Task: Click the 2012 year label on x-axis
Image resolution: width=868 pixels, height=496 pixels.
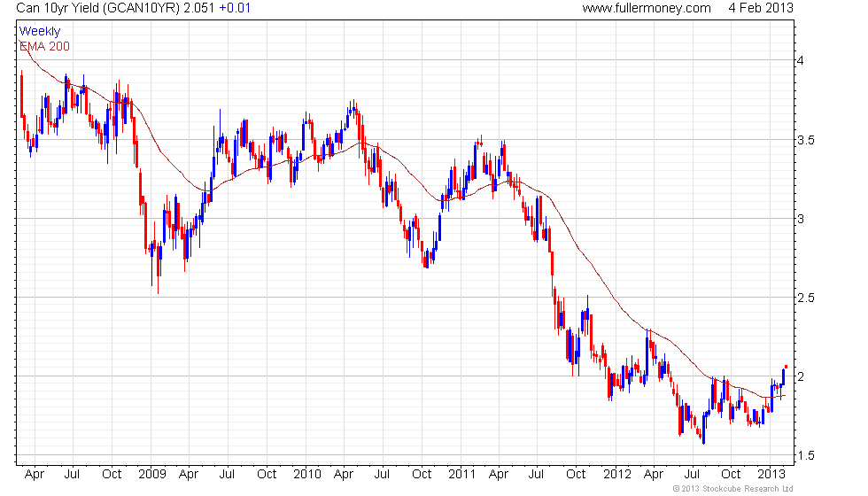Action: point(617,475)
